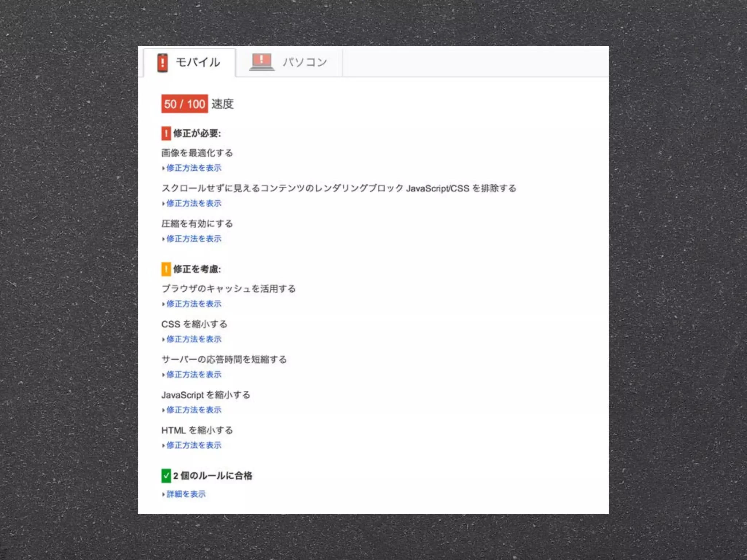Viewport: 747px width, 560px height.
Task: Show fix method for ブラウザのキャッシュを活用する
Action: (x=194, y=304)
